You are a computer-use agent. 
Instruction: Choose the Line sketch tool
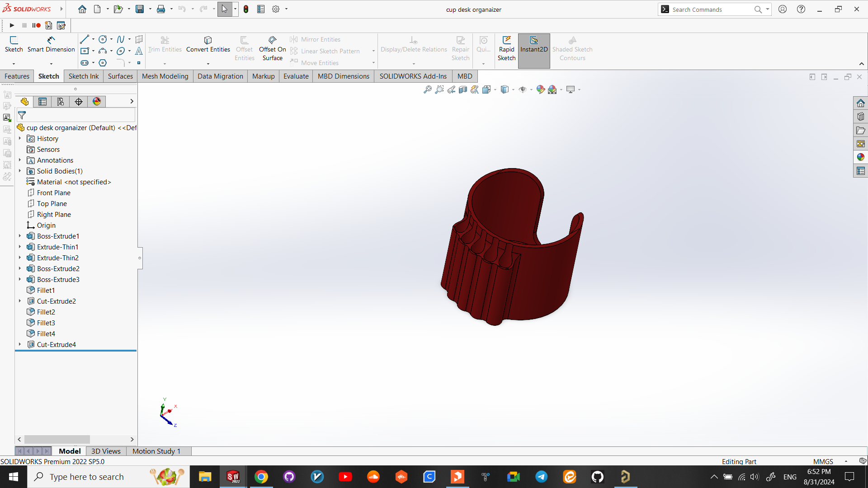point(85,39)
